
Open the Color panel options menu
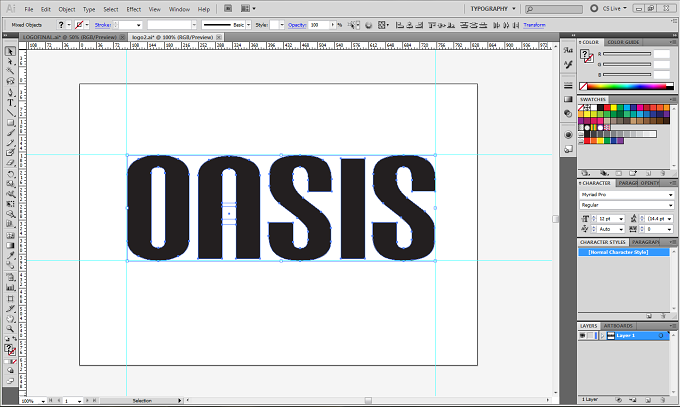tap(673, 42)
